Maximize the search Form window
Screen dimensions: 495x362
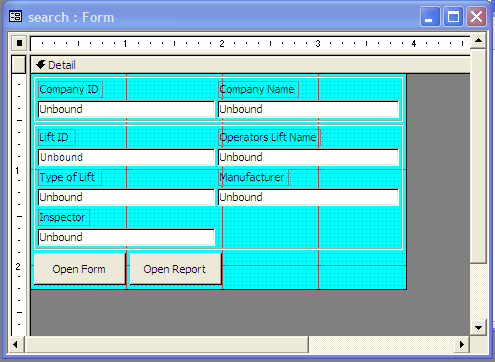453,17
